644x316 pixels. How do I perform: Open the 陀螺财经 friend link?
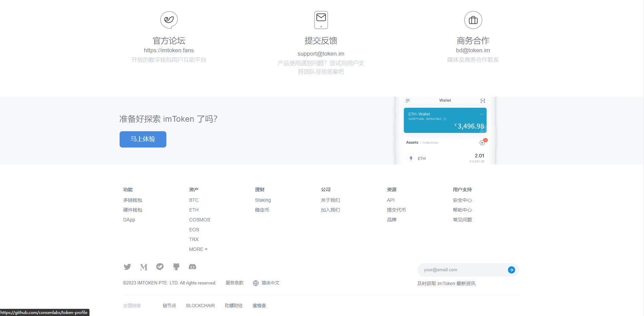click(x=234, y=306)
